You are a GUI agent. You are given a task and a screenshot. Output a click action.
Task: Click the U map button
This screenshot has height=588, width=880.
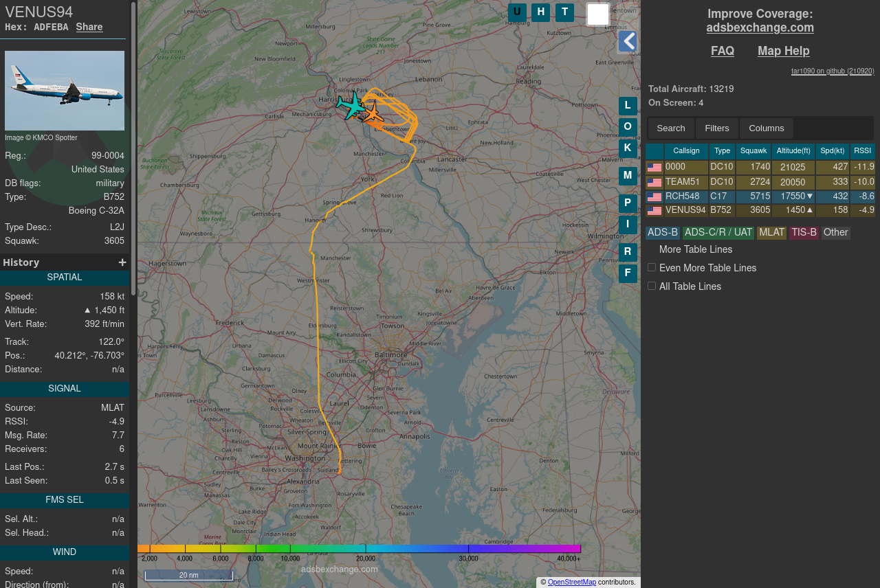click(x=518, y=12)
